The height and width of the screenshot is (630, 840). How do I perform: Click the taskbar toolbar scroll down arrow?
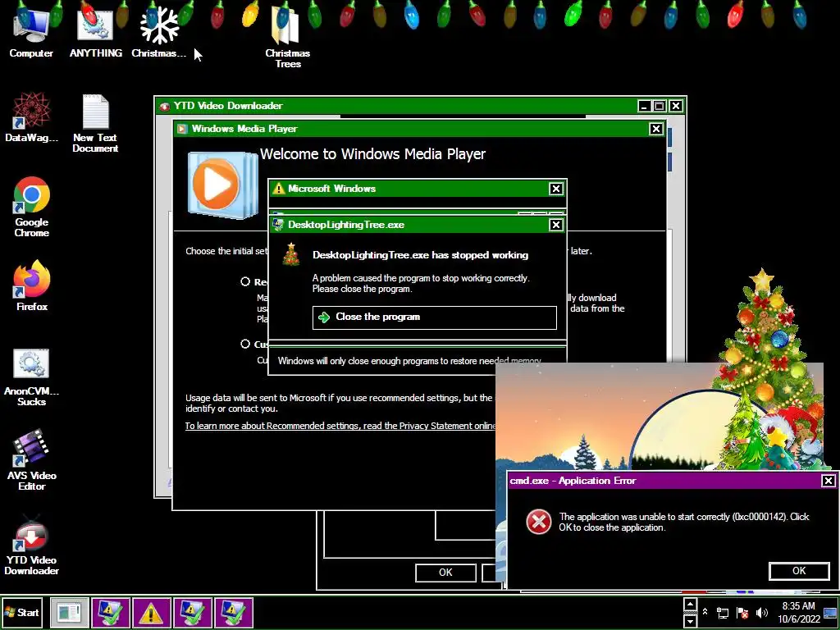(x=690, y=620)
